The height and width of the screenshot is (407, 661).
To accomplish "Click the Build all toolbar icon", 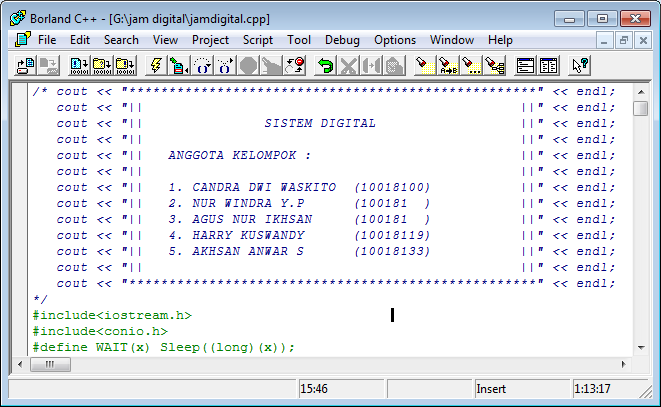I will 125,66.
